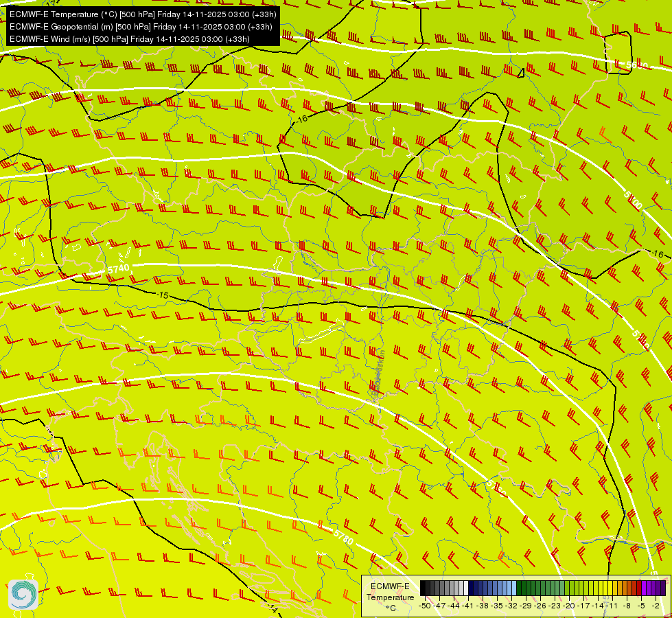Pick the black swatch at the legend's cold end
The width and height of the screenshot is (672, 618).
coord(423,588)
